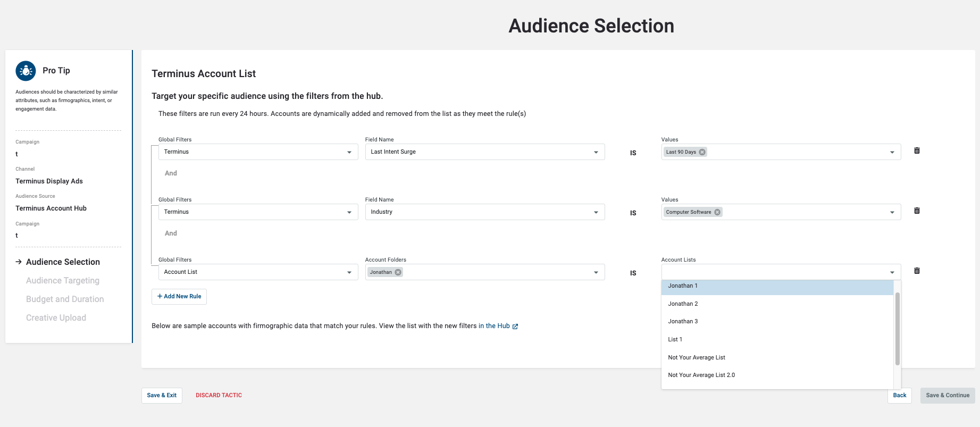
Task: Go to Budget and Duration step
Action: 65,299
